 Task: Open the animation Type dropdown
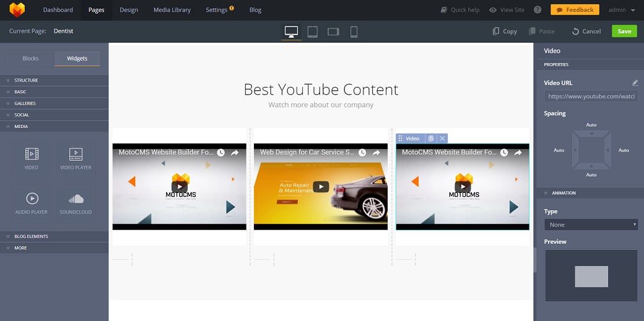point(591,225)
